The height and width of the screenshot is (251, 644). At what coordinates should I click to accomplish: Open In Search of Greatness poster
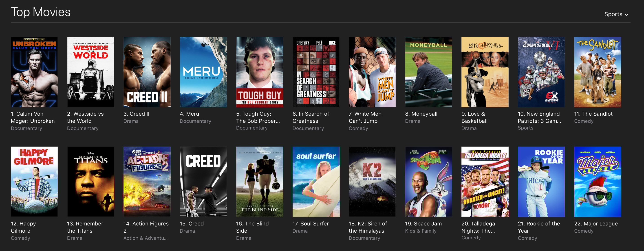click(x=316, y=72)
